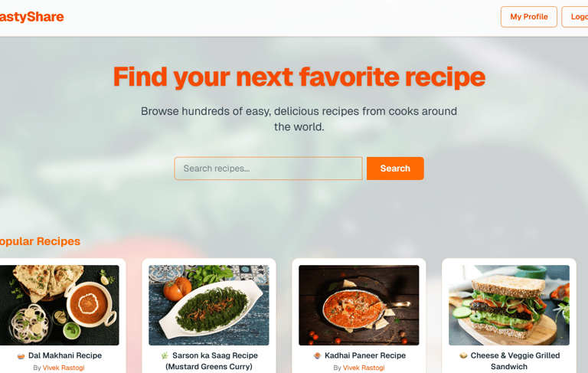Visit Vivek Rastogi under Kadhai Paneer

(x=364, y=368)
